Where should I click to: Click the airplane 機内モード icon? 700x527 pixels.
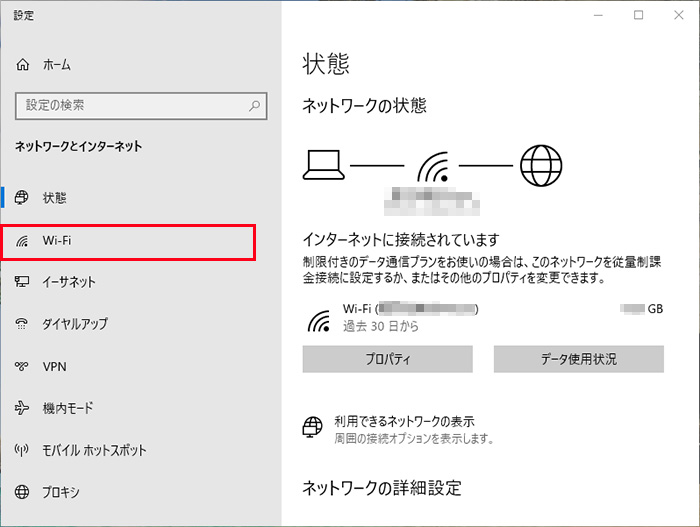(23, 408)
